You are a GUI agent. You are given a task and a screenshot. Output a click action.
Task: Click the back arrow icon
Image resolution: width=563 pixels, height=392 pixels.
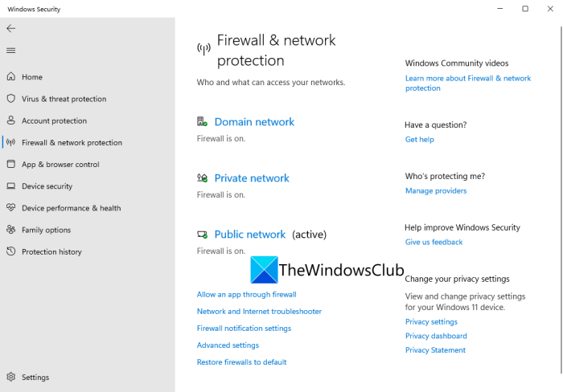click(11, 28)
